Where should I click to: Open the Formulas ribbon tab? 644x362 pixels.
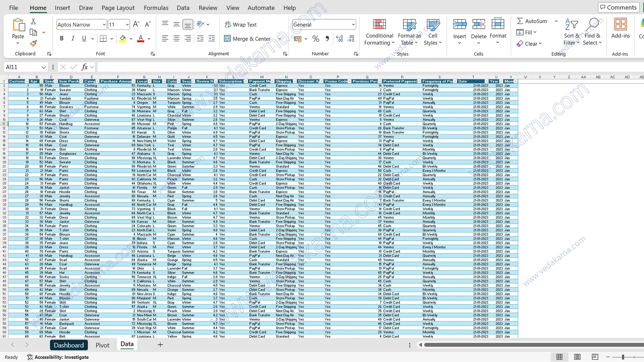click(156, 8)
